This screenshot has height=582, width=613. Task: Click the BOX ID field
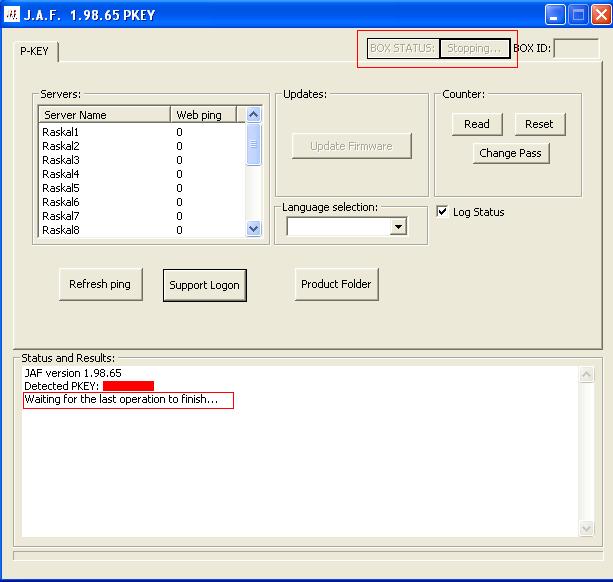point(576,48)
